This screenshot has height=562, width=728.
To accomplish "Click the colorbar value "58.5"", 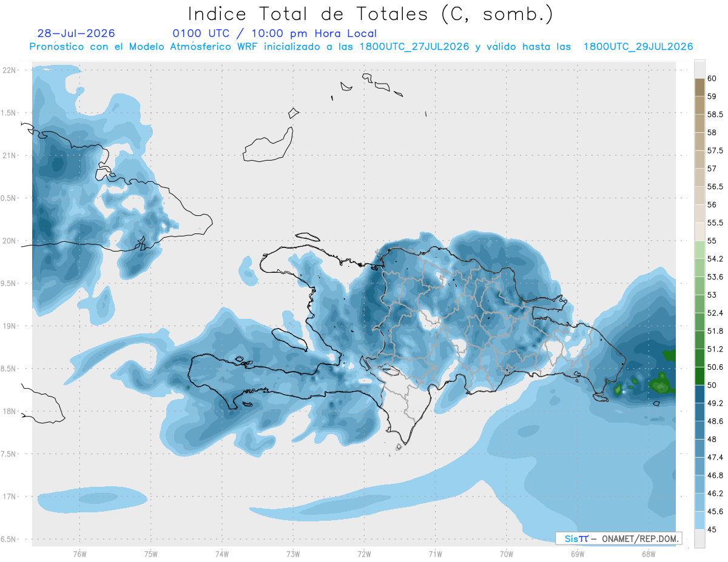I will coord(715,115).
